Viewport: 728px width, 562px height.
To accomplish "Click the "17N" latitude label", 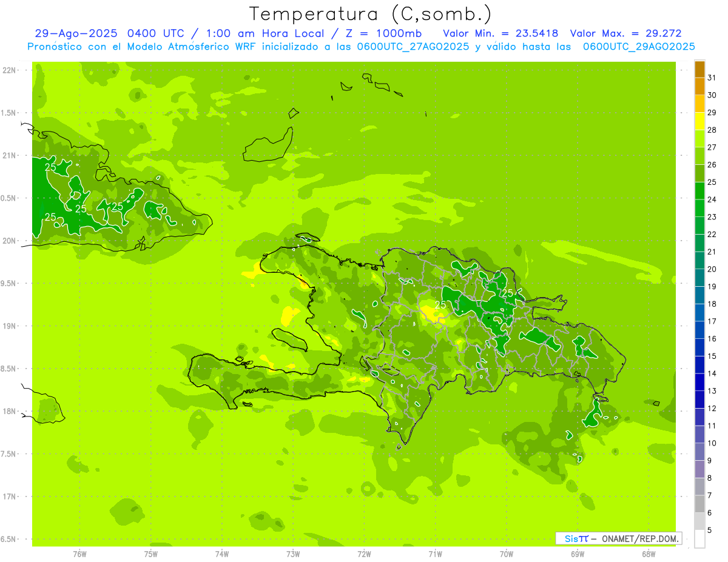I will (9, 497).
